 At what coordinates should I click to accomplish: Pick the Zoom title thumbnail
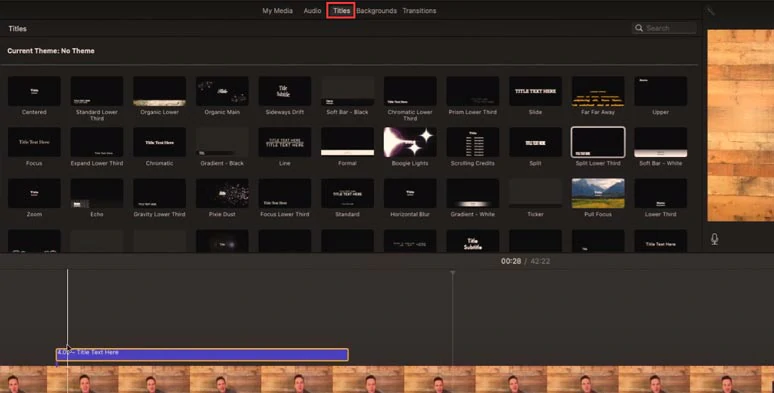pyautogui.click(x=34, y=193)
